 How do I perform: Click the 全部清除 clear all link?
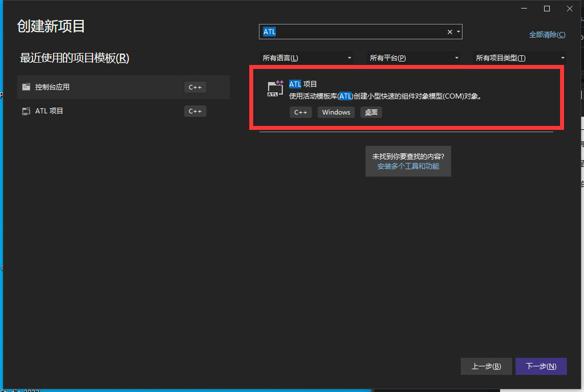547,35
